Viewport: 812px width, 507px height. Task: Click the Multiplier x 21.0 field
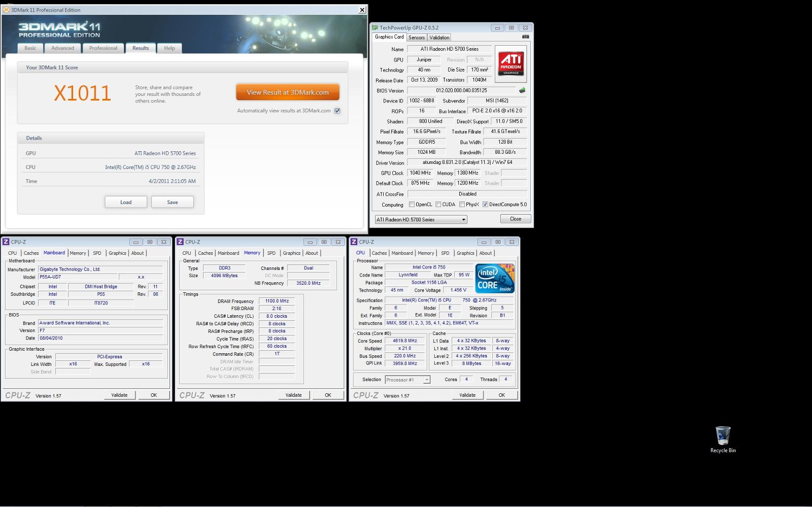click(x=404, y=349)
